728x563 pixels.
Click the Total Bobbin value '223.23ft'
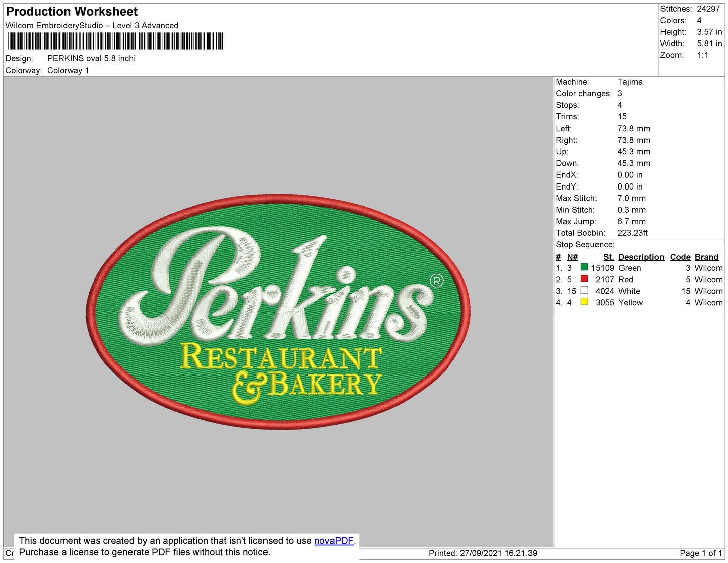point(632,233)
